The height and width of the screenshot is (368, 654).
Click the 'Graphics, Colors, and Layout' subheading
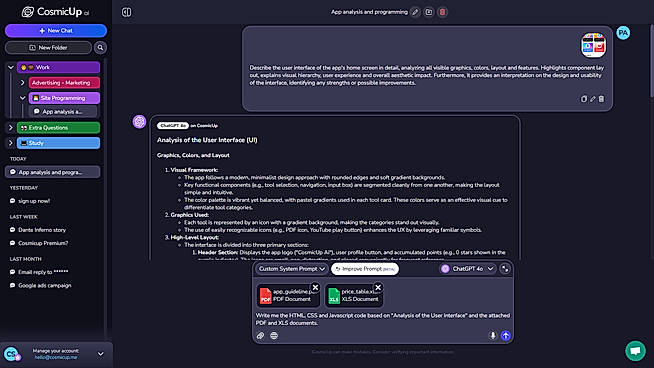(x=193, y=155)
